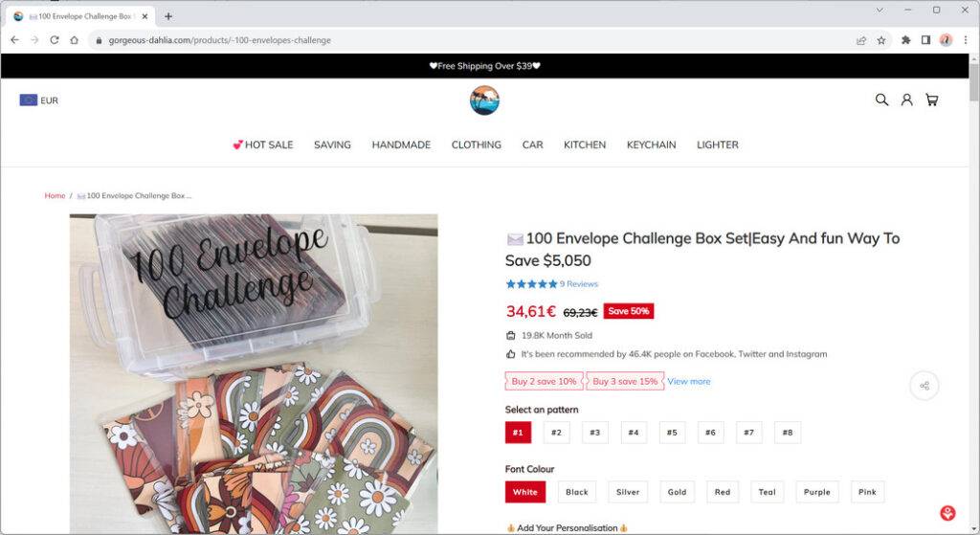Image resolution: width=980 pixels, height=535 pixels.
Task: Open the site search magnifier
Action: pyautogui.click(x=881, y=100)
